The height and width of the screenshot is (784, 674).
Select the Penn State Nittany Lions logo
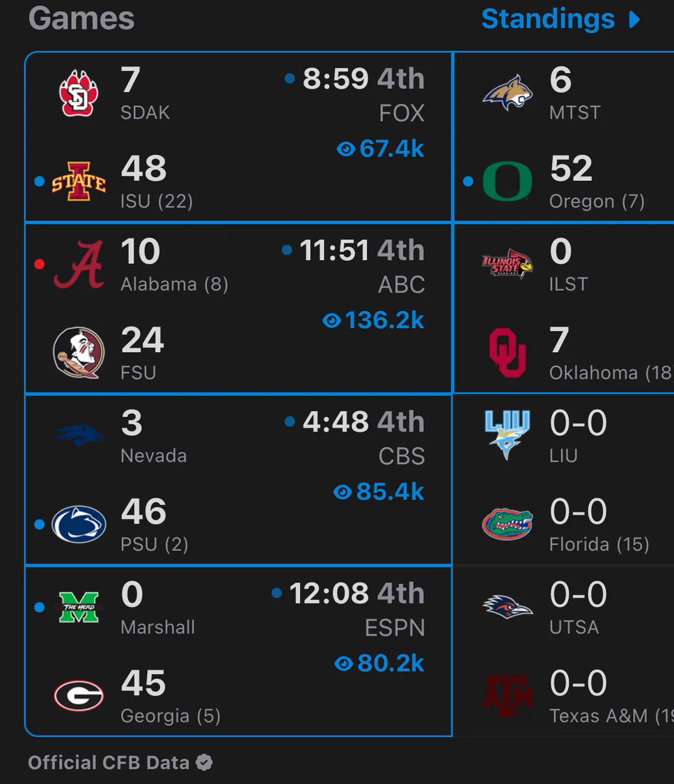78,525
